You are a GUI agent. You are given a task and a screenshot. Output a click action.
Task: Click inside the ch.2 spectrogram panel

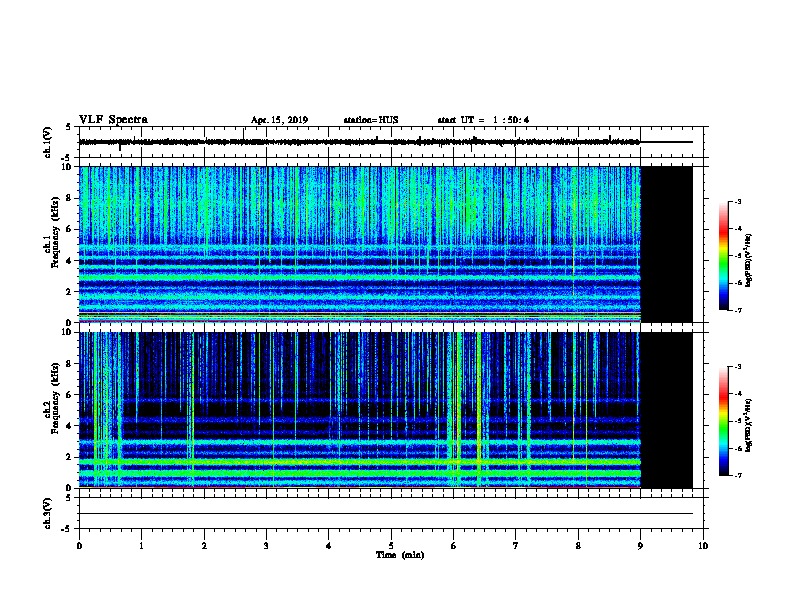pos(360,410)
